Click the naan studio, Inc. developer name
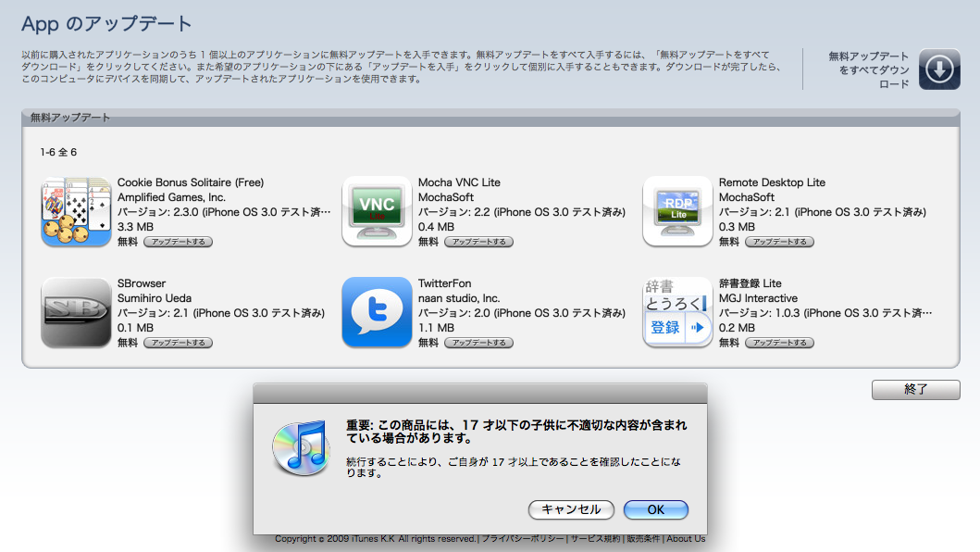 coord(459,298)
